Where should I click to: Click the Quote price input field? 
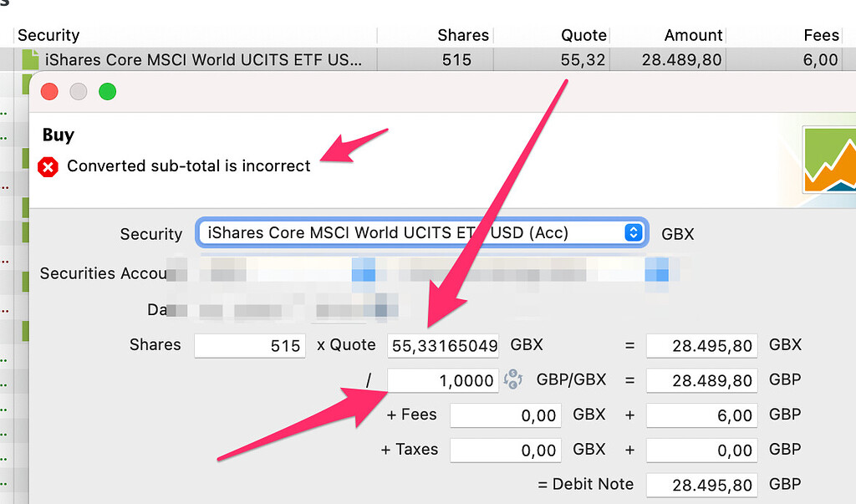click(443, 345)
